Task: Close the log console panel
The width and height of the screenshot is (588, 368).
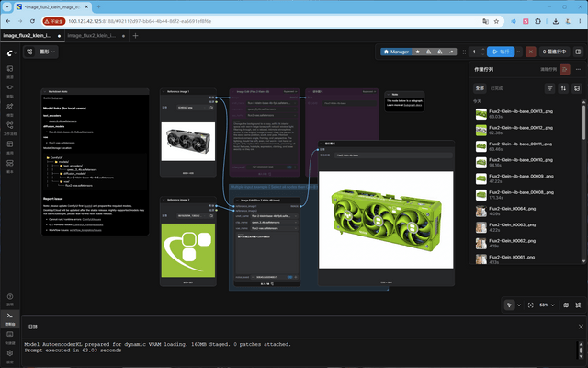Action: [581, 328]
